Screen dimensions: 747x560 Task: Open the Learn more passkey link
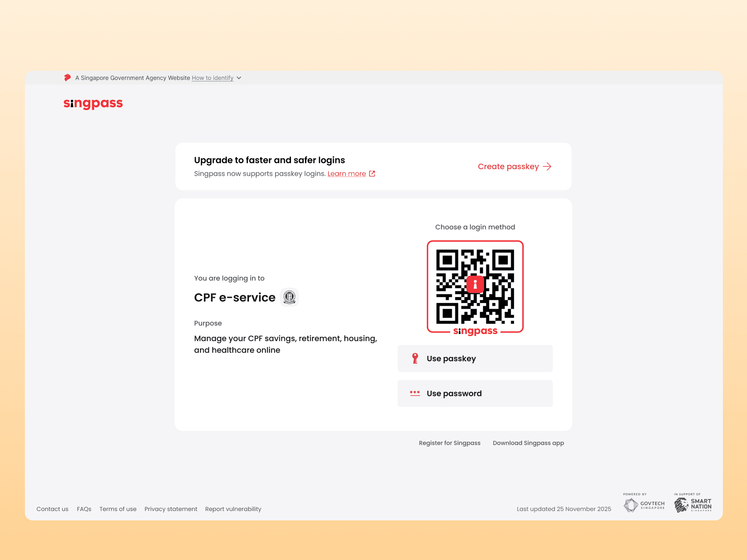tap(346, 173)
